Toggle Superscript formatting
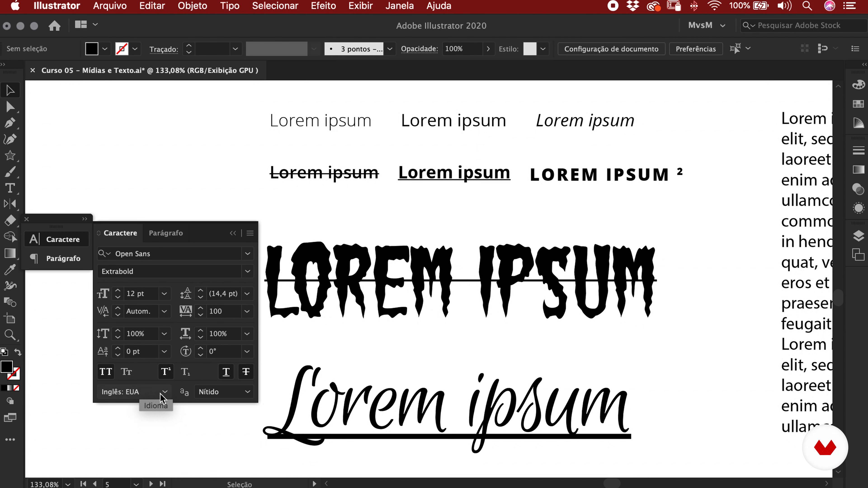 pyautogui.click(x=166, y=372)
